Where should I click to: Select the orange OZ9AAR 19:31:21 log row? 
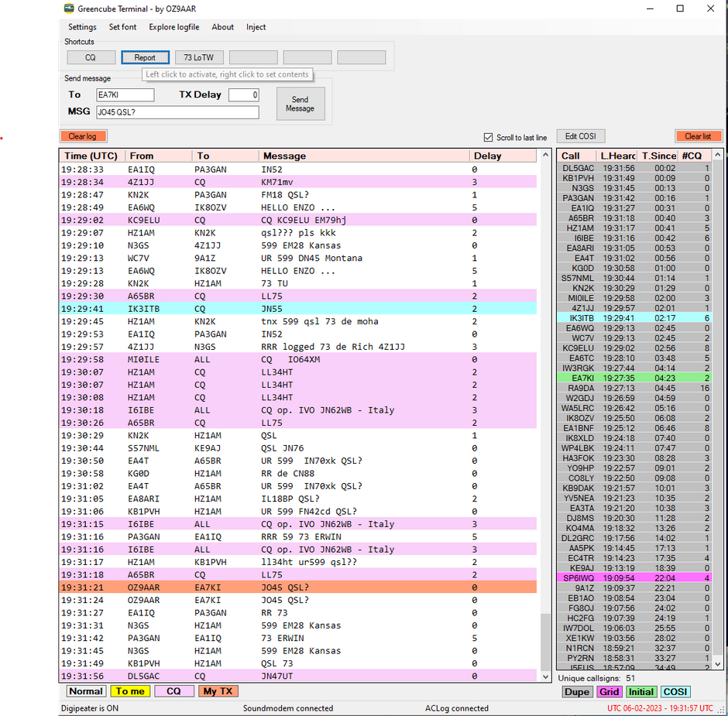click(x=298, y=588)
